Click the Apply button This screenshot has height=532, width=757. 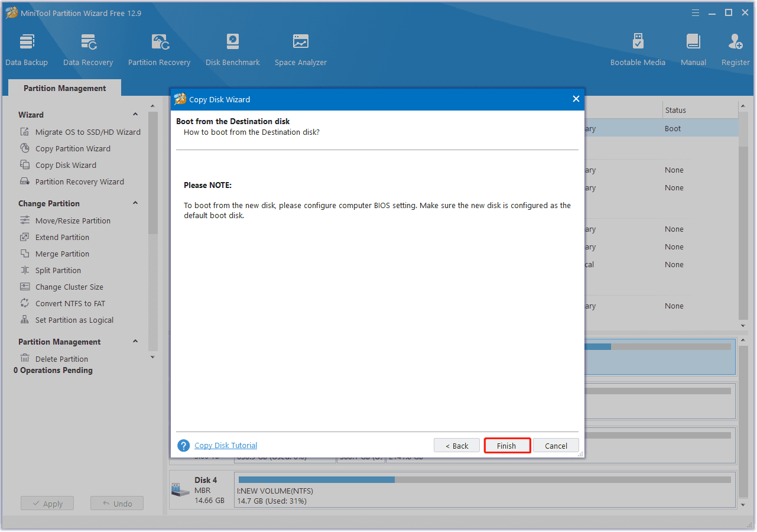47,504
